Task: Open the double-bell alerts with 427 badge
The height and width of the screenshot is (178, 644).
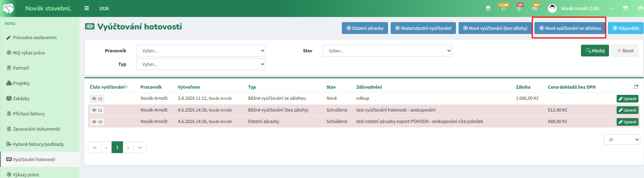Action: (x=535, y=7)
